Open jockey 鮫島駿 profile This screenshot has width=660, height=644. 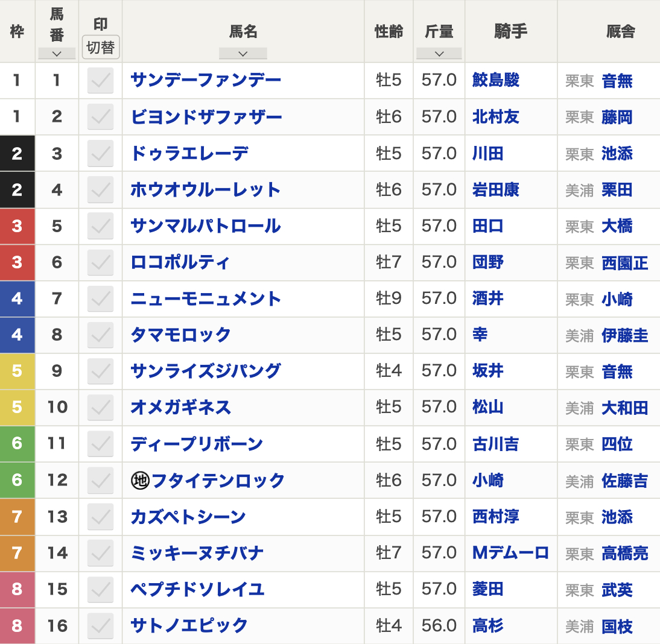496,80
